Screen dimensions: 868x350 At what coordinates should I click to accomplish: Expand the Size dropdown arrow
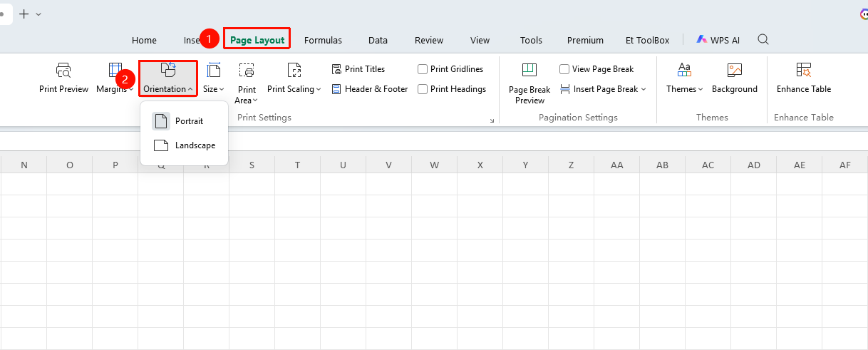[x=222, y=89]
